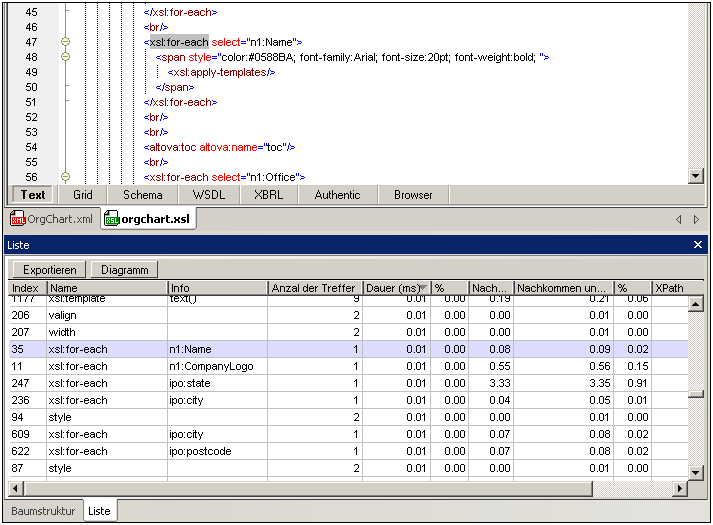Screen dimensions: 713x525
Task: Click the list's scroll up arrow
Action: coord(696,303)
